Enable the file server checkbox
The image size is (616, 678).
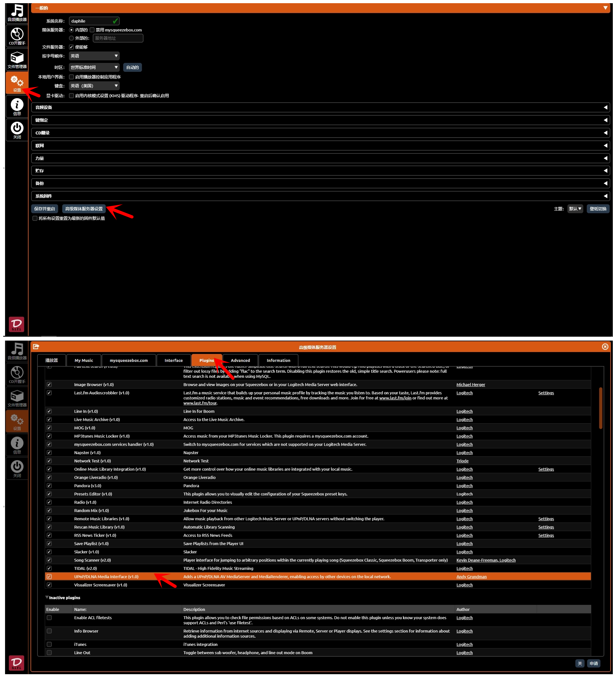(71, 47)
